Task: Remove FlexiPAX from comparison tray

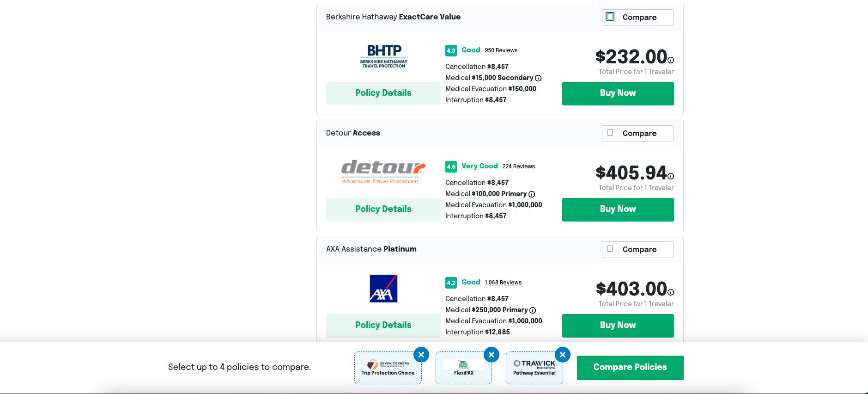Action: pos(492,355)
